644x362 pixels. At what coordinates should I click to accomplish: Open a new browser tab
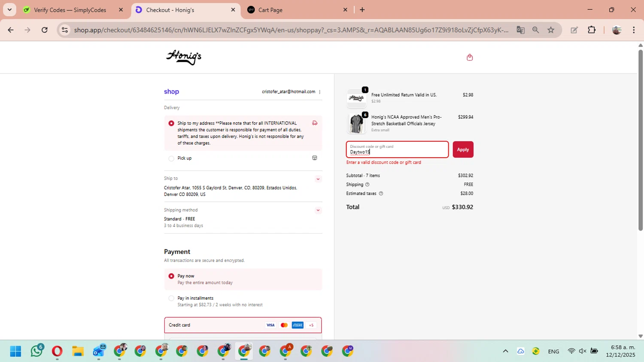[x=362, y=9]
